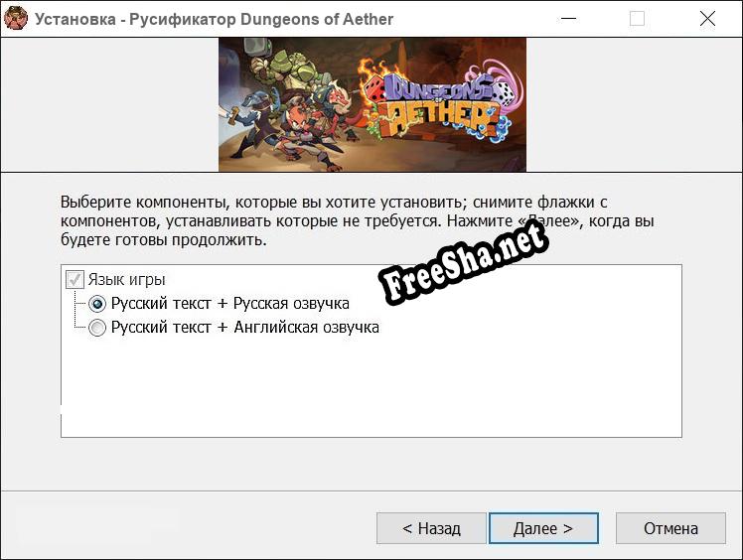This screenshot has width=743, height=560.
Task: Close the Установка installer window
Action: click(707, 19)
